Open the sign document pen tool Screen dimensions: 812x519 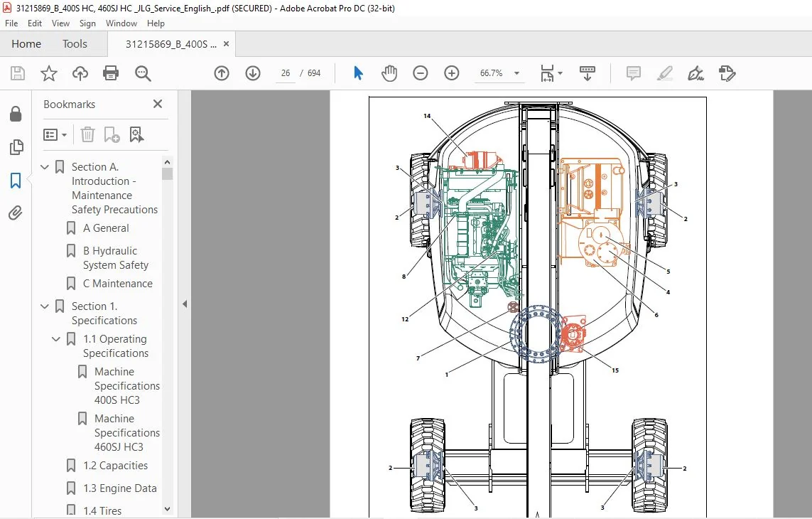coord(695,73)
